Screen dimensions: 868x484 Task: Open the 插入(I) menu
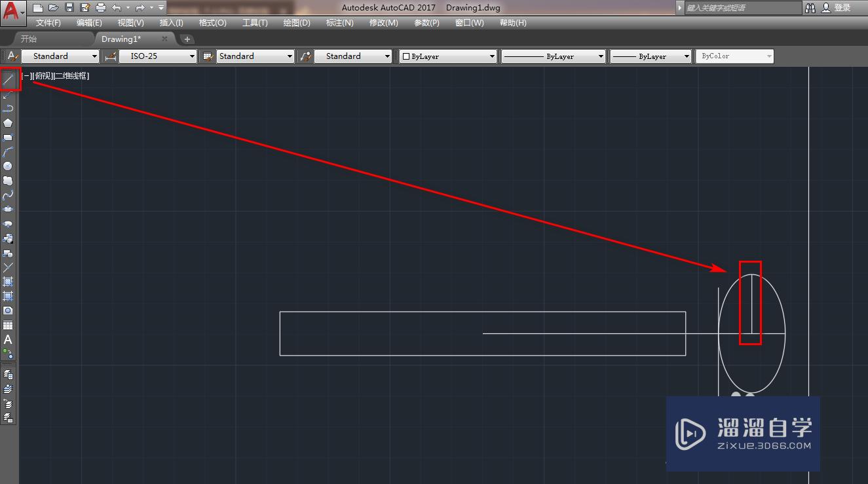point(172,23)
